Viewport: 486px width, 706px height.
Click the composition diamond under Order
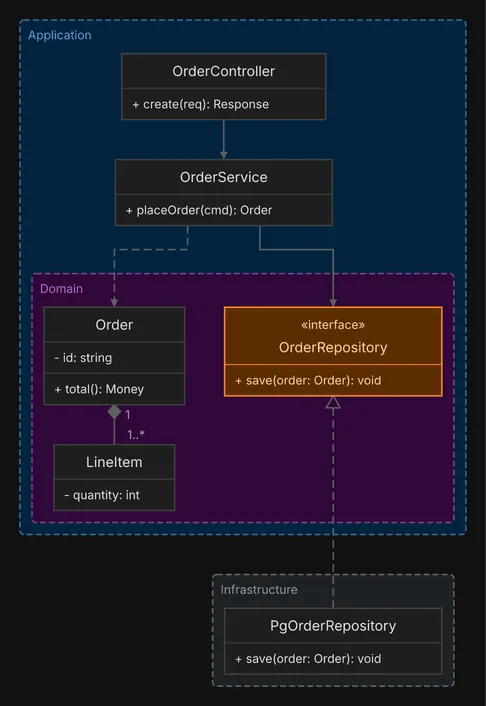point(114,412)
